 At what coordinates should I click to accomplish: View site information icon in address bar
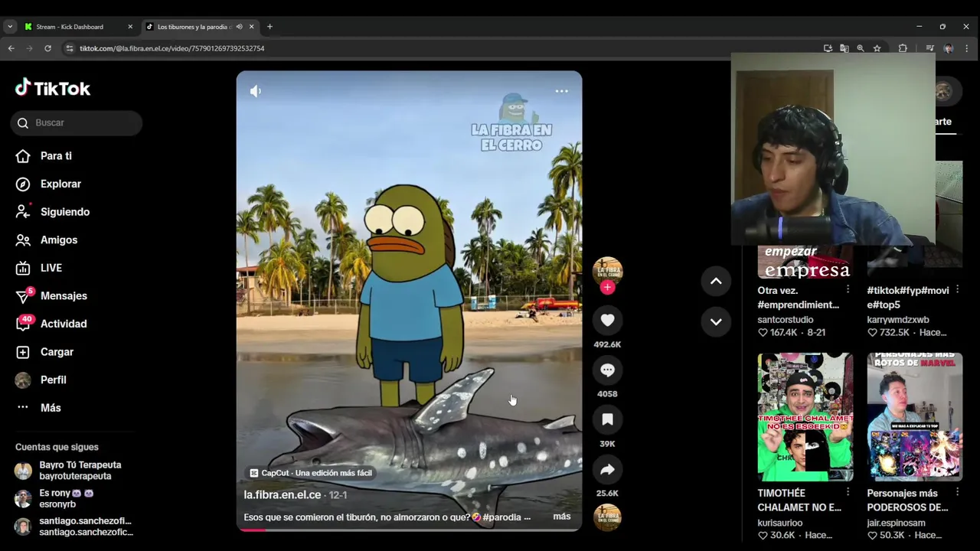(x=69, y=48)
